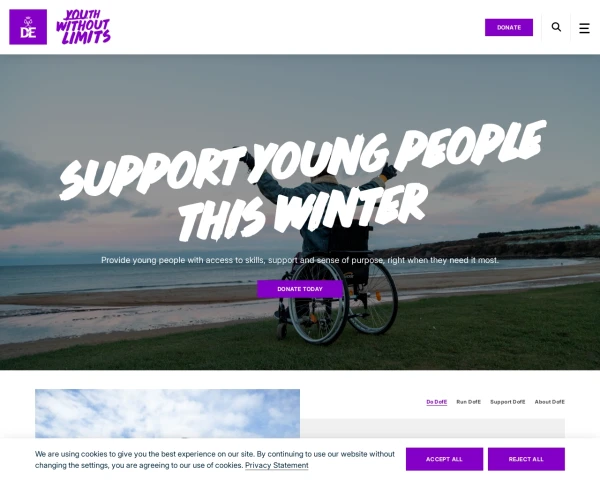Click the Support Young People This Winter headline
Viewport: 600px width, 480px height.
(x=302, y=181)
